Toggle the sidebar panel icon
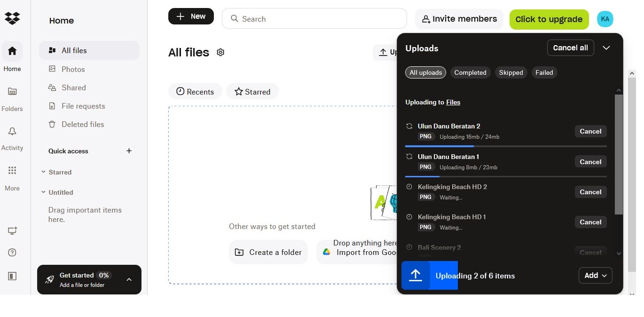644x317 pixels. pyautogui.click(x=12, y=276)
